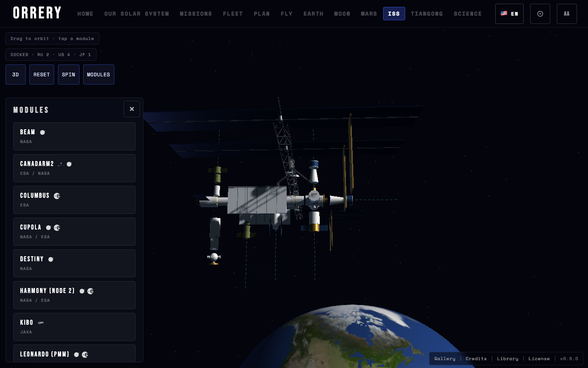Screen dimensions: 588x368
Task: Click the 'JAXA' agency label under Kibo
Action: [x=26, y=332]
